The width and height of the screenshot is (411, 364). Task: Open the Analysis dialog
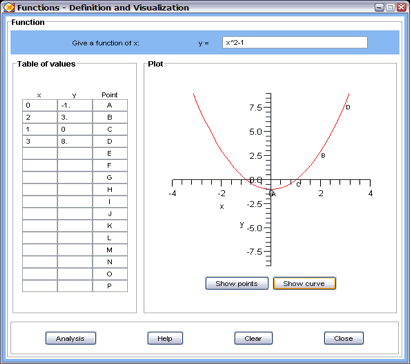[70, 338]
